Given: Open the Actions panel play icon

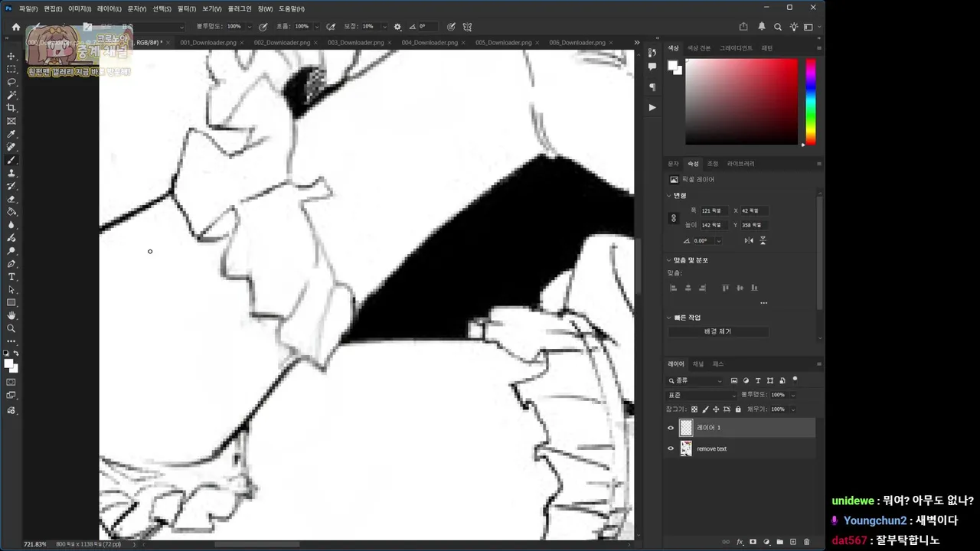Looking at the screenshot, I should coord(652,107).
